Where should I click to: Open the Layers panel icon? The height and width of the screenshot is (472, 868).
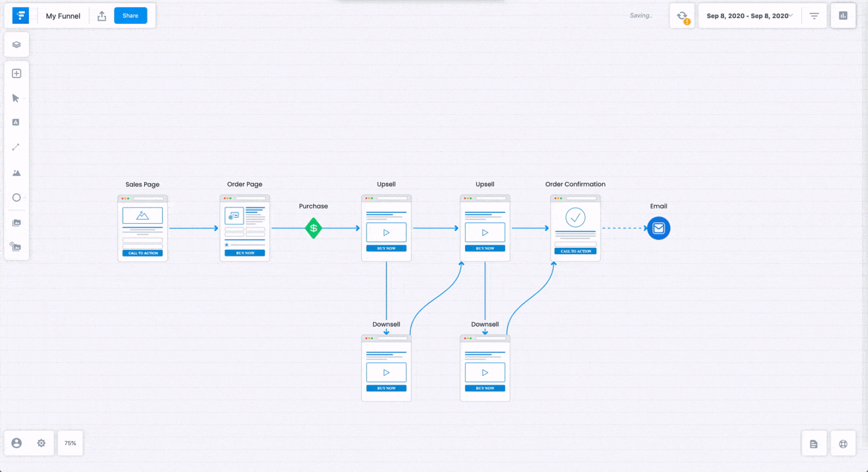[x=16, y=44]
